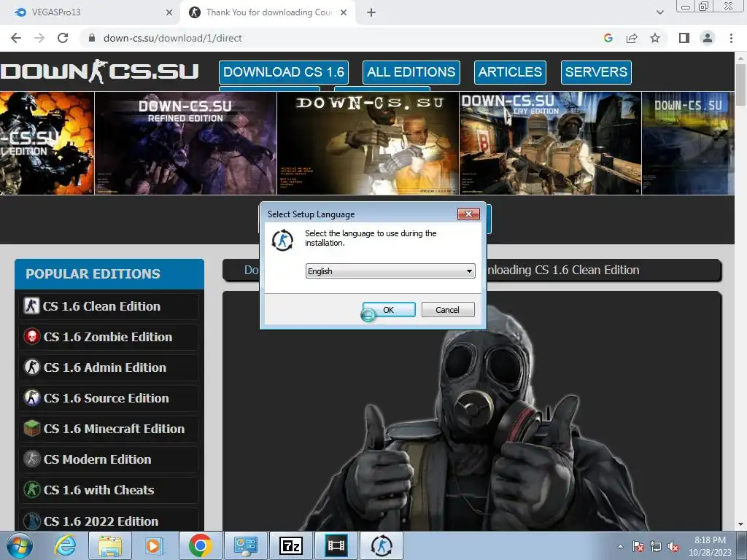The height and width of the screenshot is (560, 747).
Task: Toggle the Chrome side panel icon
Action: click(684, 38)
